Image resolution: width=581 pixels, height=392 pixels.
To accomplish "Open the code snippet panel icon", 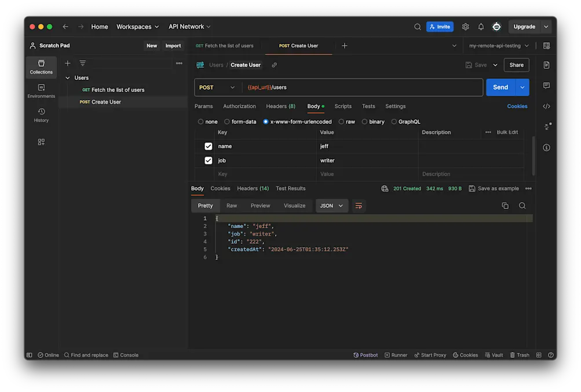I will click(546, 106).
